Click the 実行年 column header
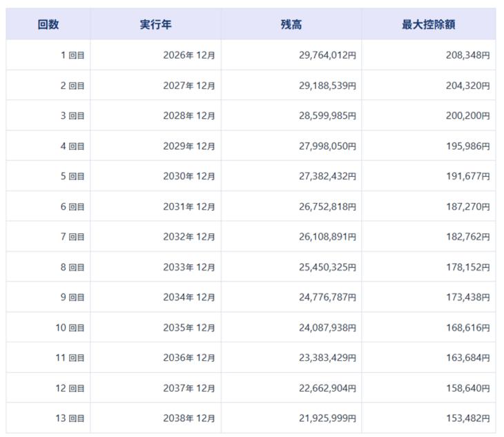Screen dimensions: 504x437 [155, 25]
